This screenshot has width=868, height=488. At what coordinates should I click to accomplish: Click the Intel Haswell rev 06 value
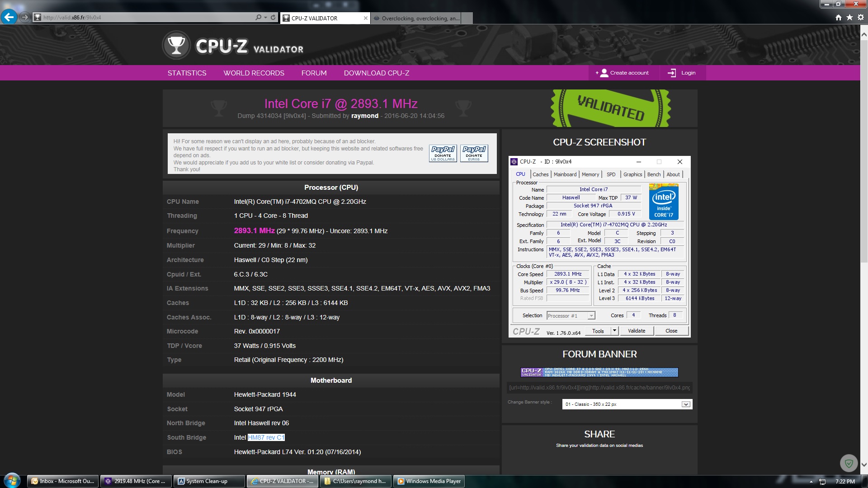pyautogui.click(x=261, y=423)
